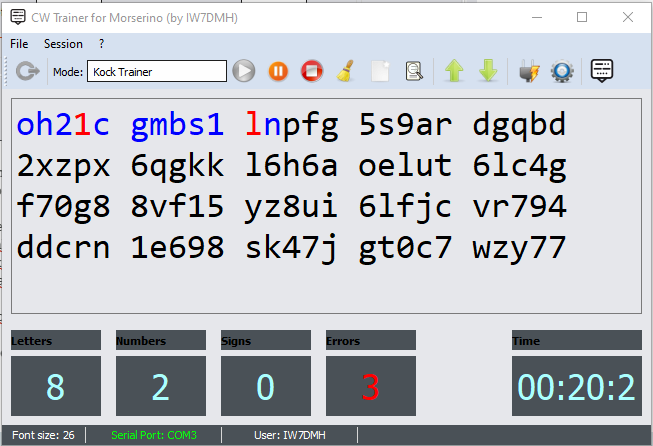Stop the session with the red button
This screenshot has height=446, width=653.
tap(312, 71)
